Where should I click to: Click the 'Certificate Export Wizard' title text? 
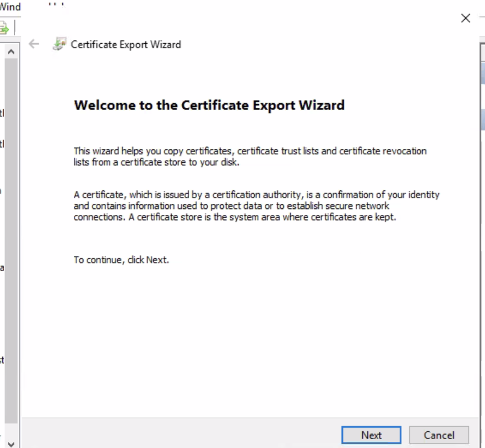pyautogui.click(x=126, y=44)
